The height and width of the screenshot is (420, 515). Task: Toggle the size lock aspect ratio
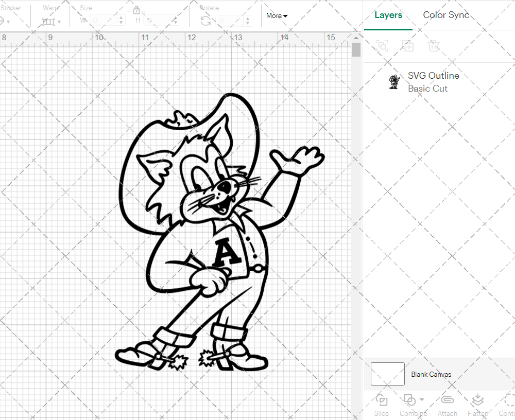137,10
